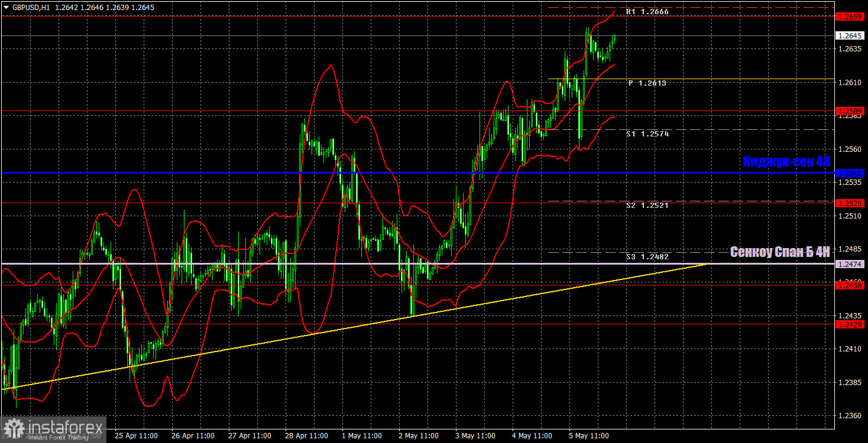Click the 1.2485 price scale value
Screen dimensions: 868x443
[x=849, y=249]
